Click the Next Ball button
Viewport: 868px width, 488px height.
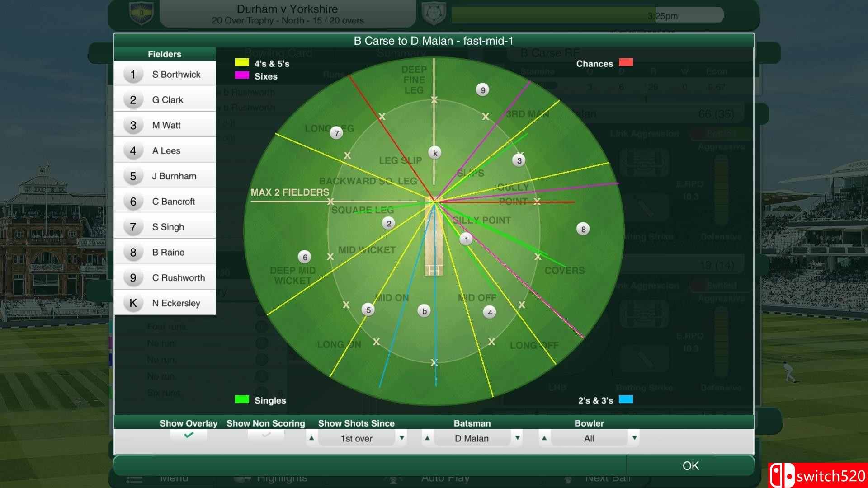click(608, 481)
